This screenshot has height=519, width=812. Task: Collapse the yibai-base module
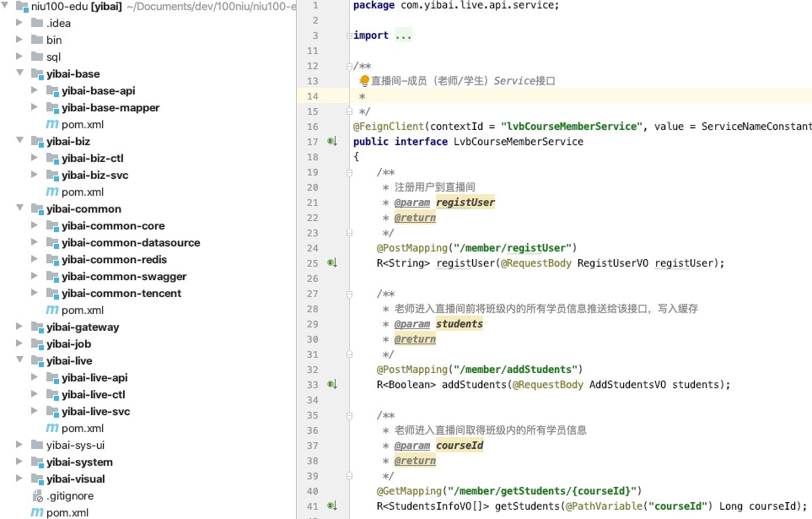click(x=20, y=73)
